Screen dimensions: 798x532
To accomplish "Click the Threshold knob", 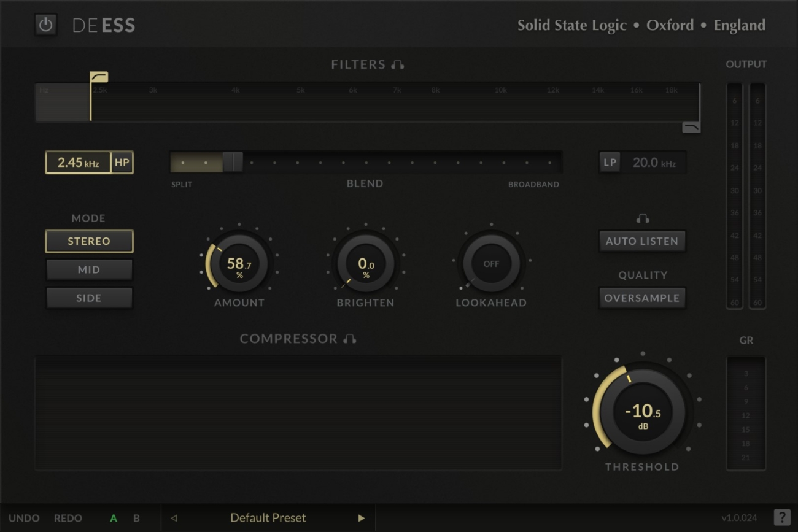I will point(642,411).
